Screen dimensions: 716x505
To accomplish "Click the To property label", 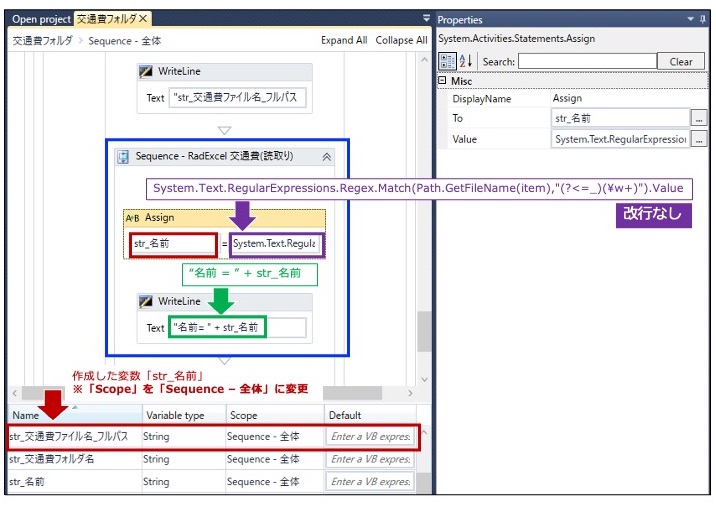I will [458, 118].
